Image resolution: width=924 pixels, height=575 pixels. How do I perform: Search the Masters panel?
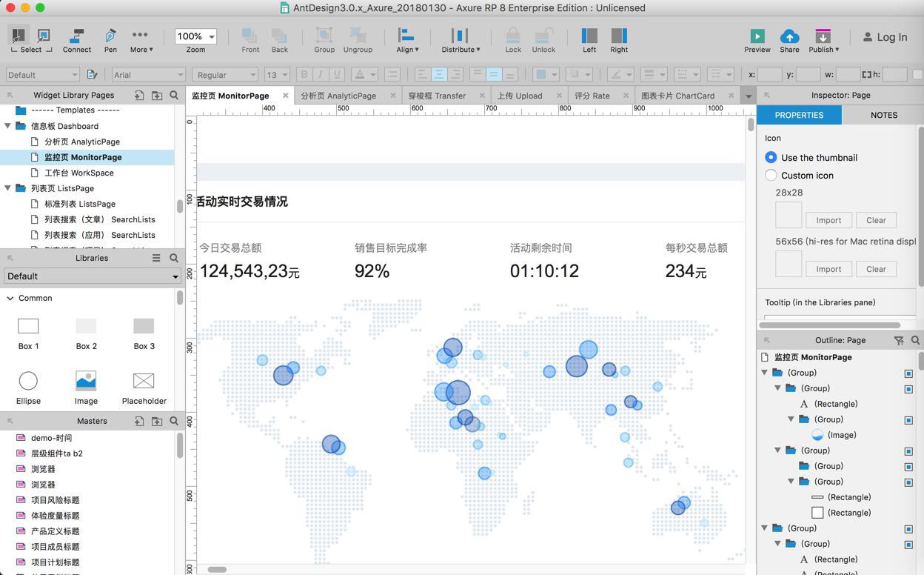click(x=174, y=421)
